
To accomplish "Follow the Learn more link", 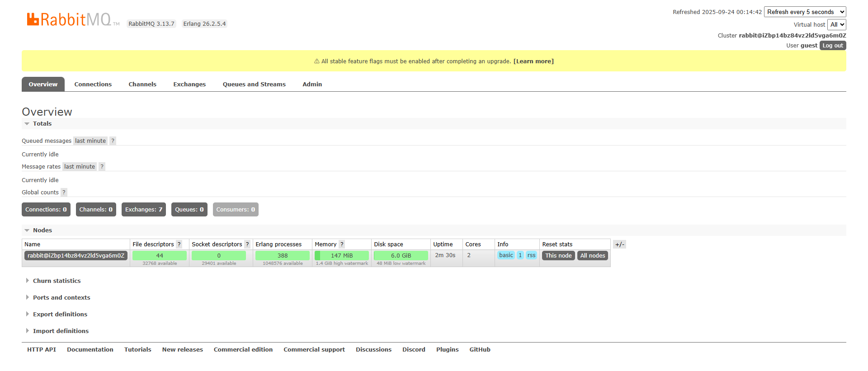I will point(533,61).
